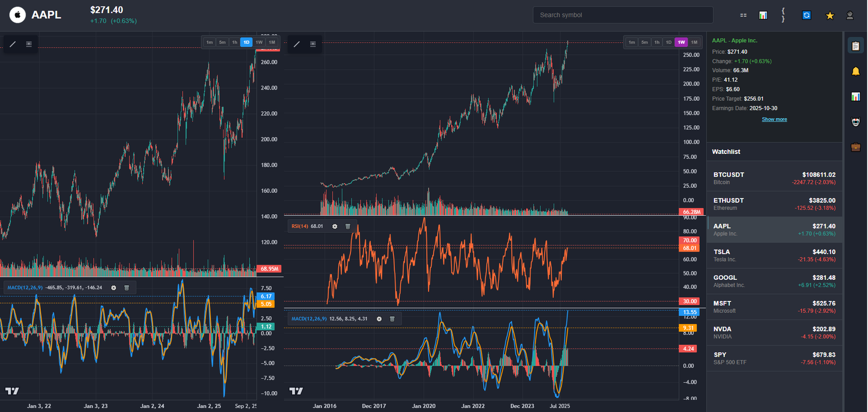Open the user account icon menu
Screen dimensions: 868x412
pos(850,15)
